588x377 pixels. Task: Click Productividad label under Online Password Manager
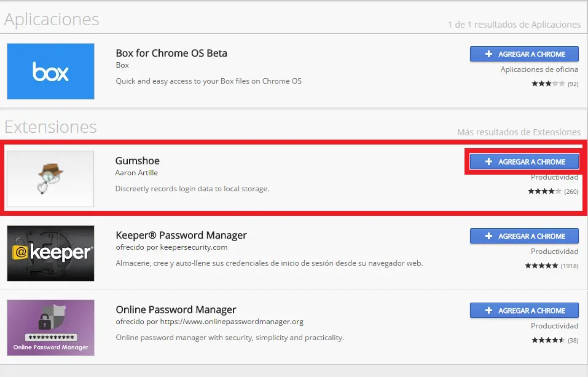555,325
